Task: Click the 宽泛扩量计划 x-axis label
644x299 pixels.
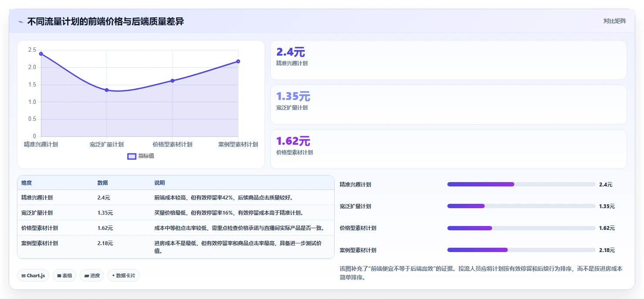Action: pyautogui.click(x=107, y=144)
